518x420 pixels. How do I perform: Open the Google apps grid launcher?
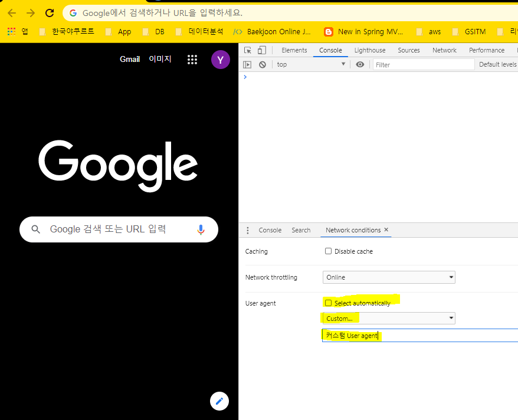[192, 60]
